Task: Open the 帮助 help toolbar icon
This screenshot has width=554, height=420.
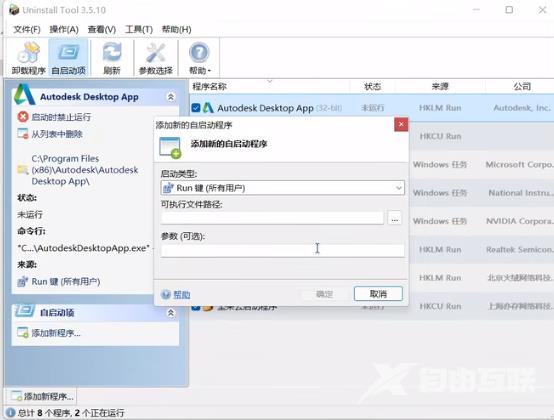Action: coord(200,58)
